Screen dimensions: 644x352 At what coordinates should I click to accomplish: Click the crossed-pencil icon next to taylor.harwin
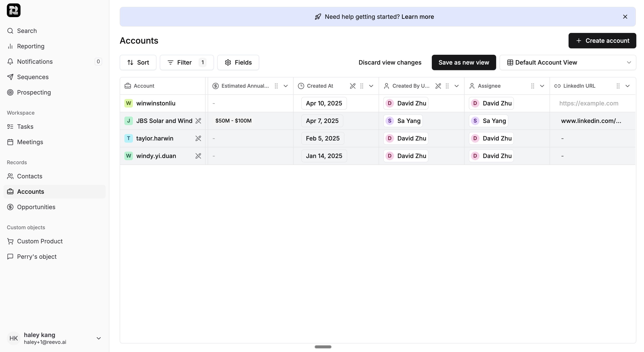pos(198,138)
